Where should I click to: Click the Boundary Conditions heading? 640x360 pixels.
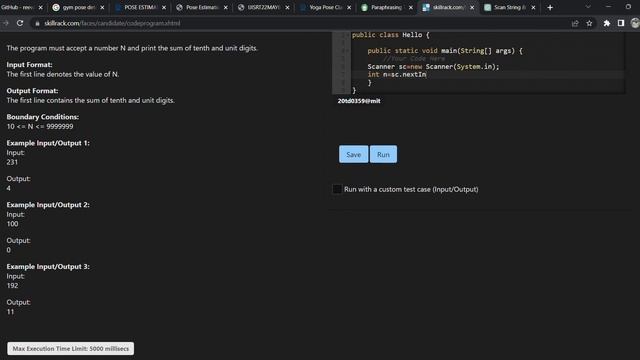point(43,117)
